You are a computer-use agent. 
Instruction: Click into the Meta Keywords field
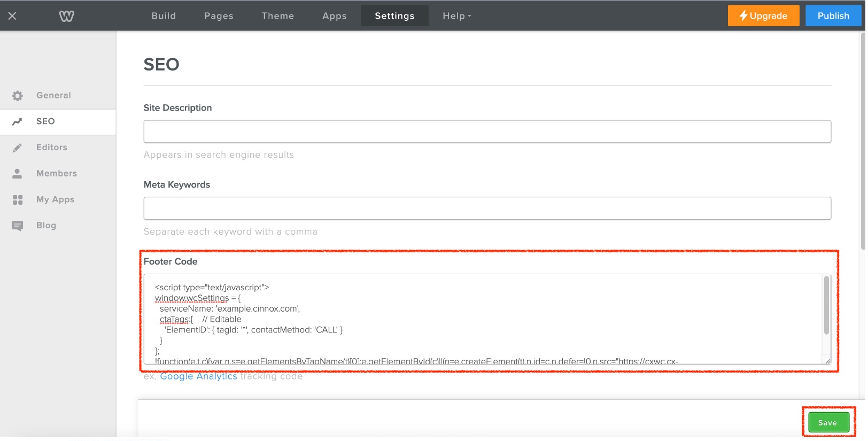[487, 208]
